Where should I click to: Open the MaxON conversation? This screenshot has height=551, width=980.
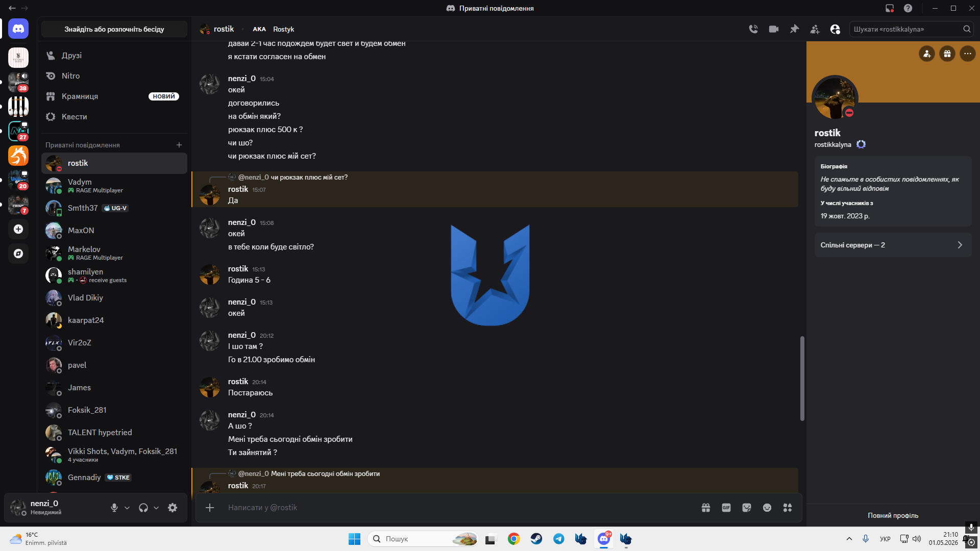pyautogui.click(x=114, y=231)
